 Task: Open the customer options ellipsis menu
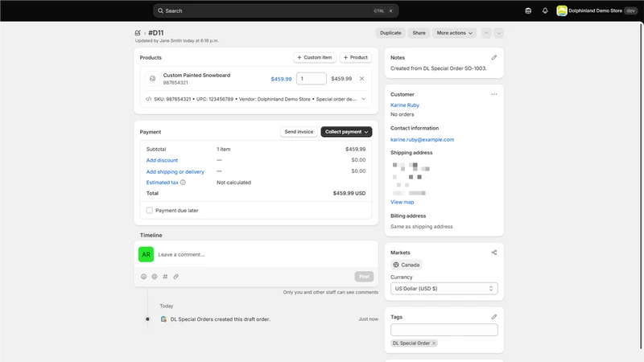pyautogui.click(x=494, y=94)
